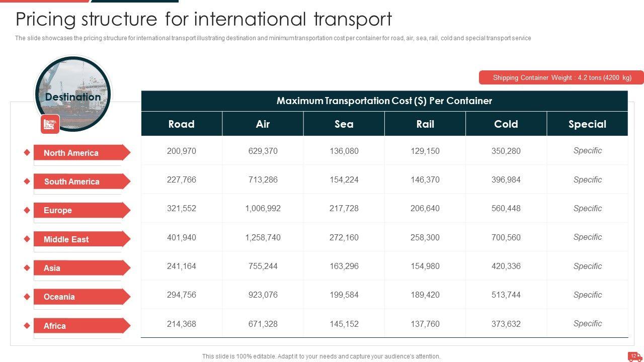The height and width of the screenshot is (362, 644).
Task: Click the Shipping Container Weight badge
Action: coord(561,77)
